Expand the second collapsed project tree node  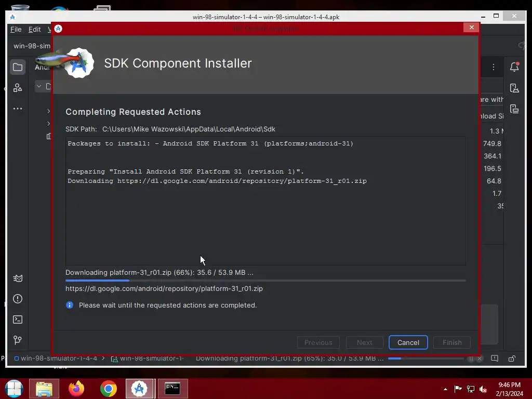48,124
